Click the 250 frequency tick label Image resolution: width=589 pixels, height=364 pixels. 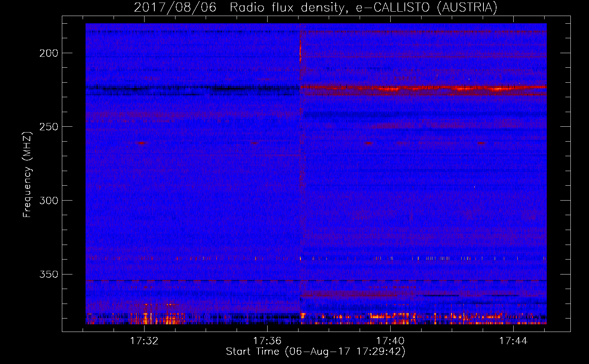point(49,127)
